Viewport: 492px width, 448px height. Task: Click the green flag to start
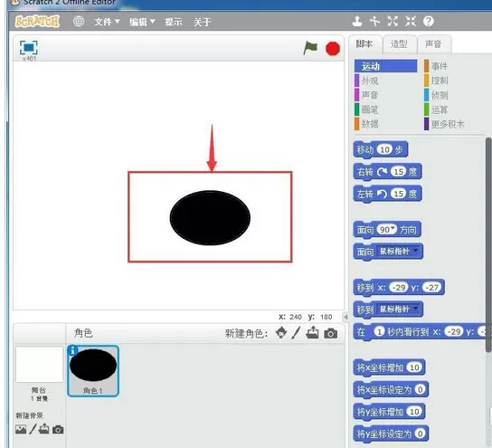310,48
